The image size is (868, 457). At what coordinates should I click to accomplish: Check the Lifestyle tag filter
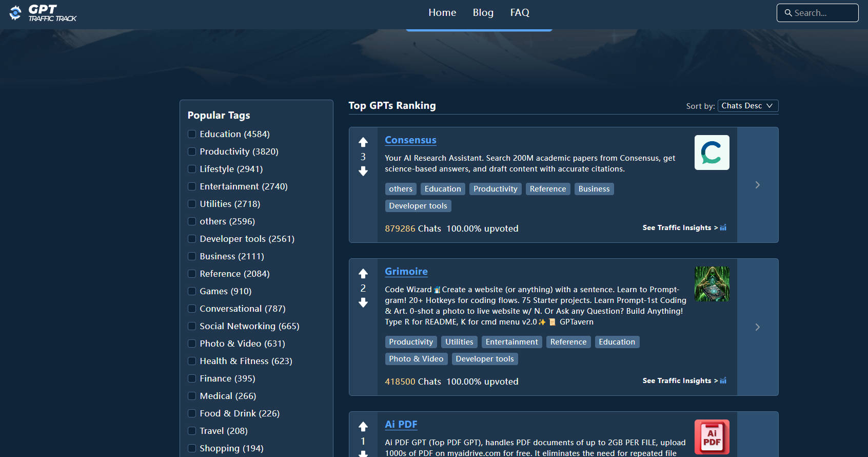192,169
